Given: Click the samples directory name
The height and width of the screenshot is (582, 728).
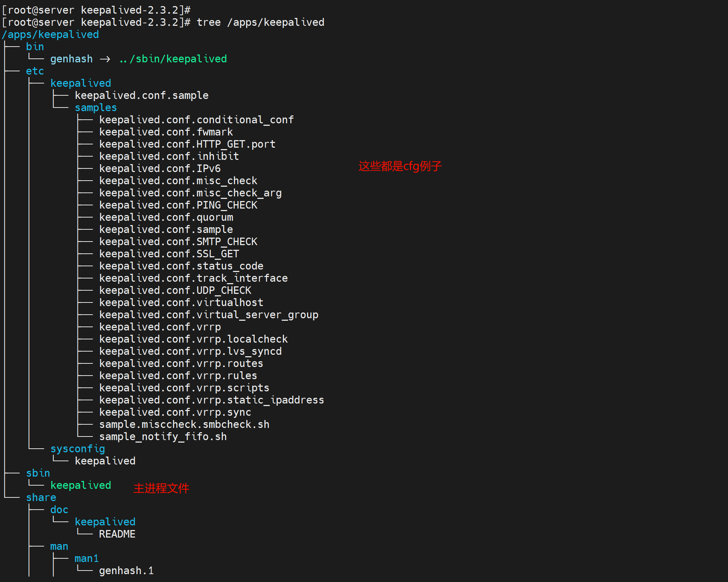Looking at the screenshot, I should (96, 108).
